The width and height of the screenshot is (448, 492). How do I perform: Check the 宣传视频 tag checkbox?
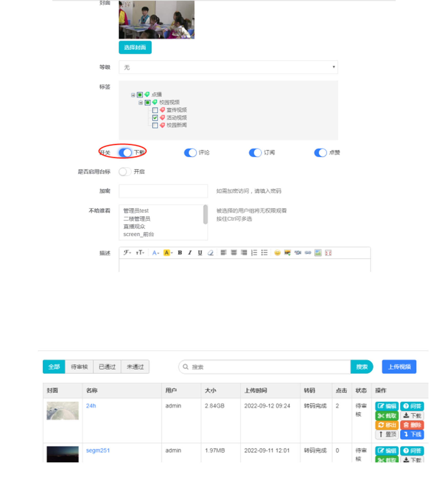(x=155, y=110)
